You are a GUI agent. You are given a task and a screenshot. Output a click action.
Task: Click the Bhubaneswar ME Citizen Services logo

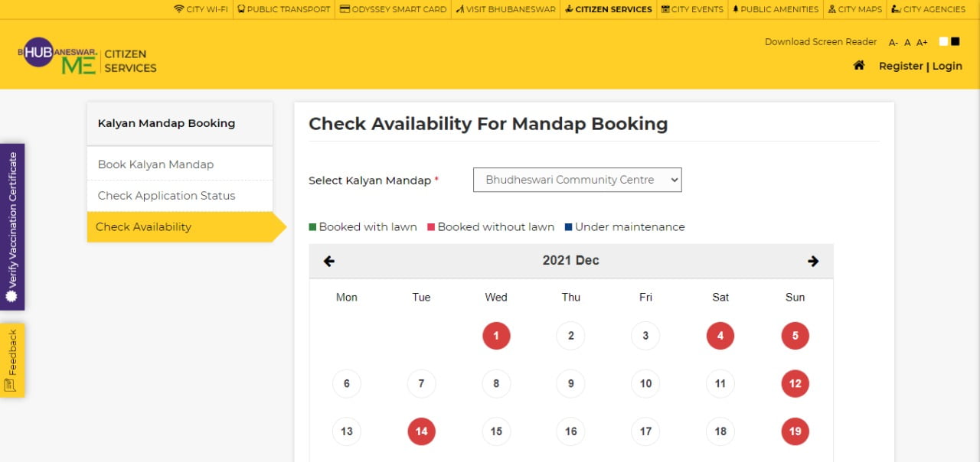(87, 57)
